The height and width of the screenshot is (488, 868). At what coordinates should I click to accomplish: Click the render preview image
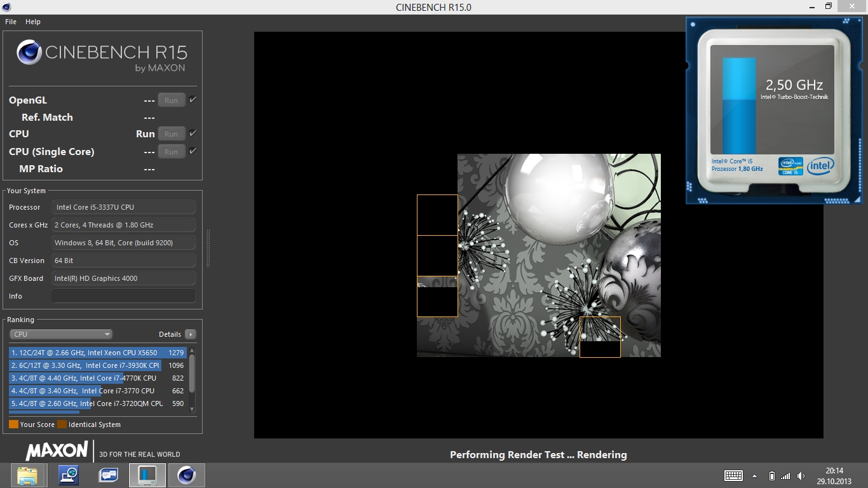tap(539, 255)
